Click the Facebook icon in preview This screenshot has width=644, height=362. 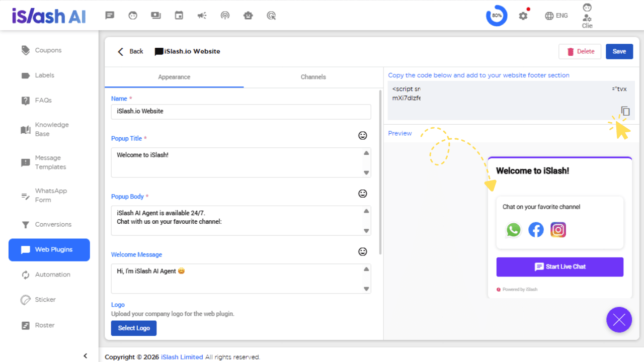[x=536, y=230]
